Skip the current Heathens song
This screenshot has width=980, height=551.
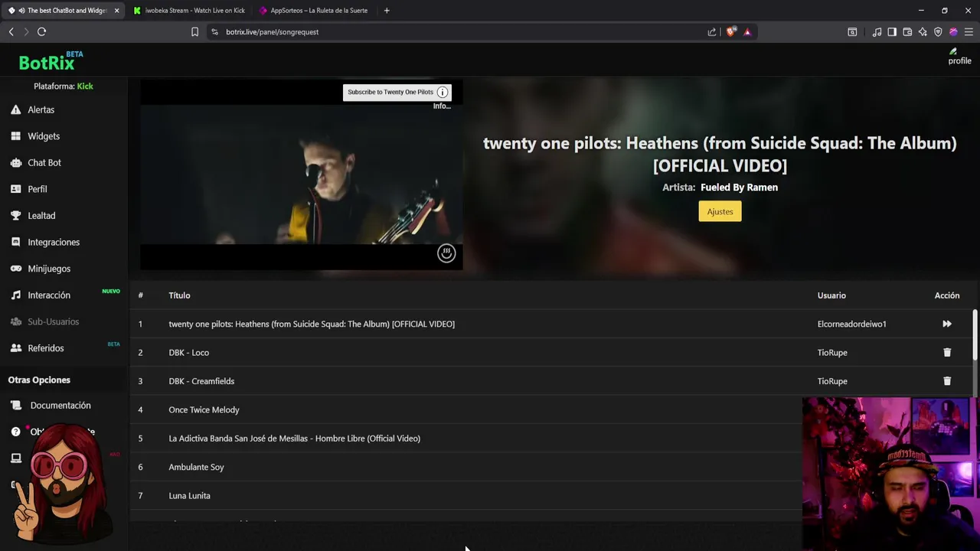click(947, 324)
